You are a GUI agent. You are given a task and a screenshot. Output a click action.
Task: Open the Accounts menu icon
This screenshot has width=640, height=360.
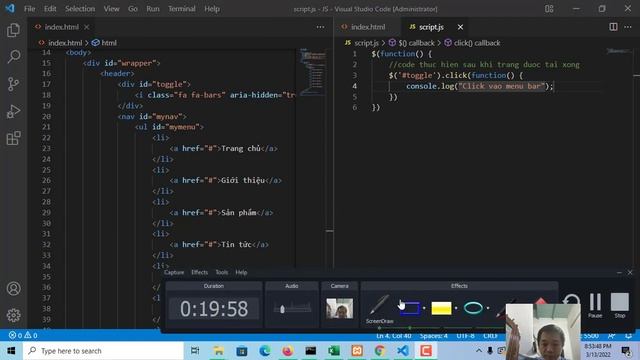(x=13, y=289)
